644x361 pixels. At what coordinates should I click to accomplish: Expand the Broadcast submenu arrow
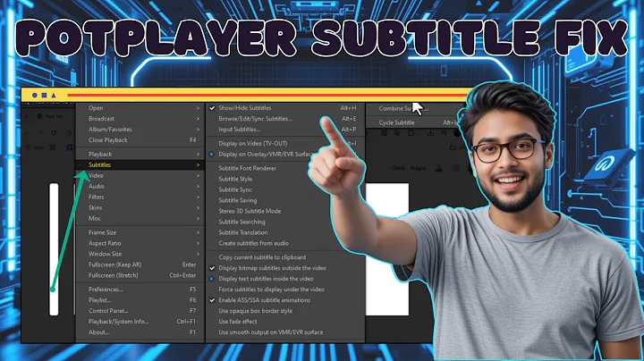[198, 119]
